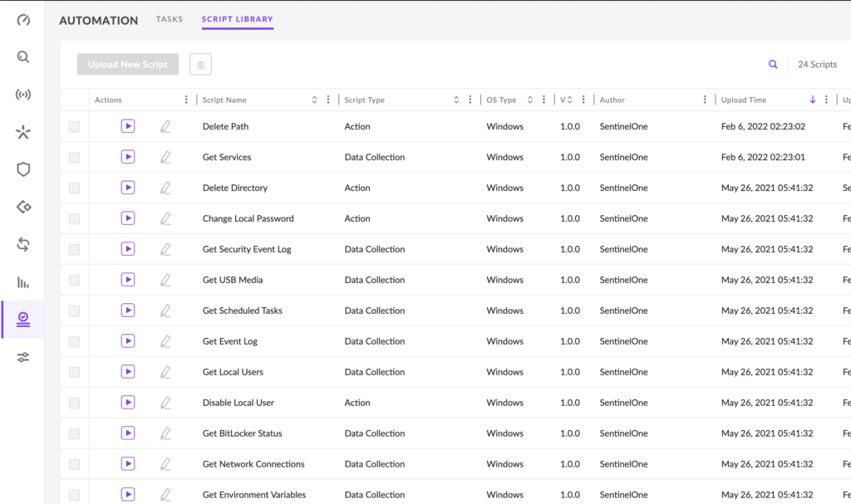Open the dashboard gauge icon in sidebar

[23, 20]
